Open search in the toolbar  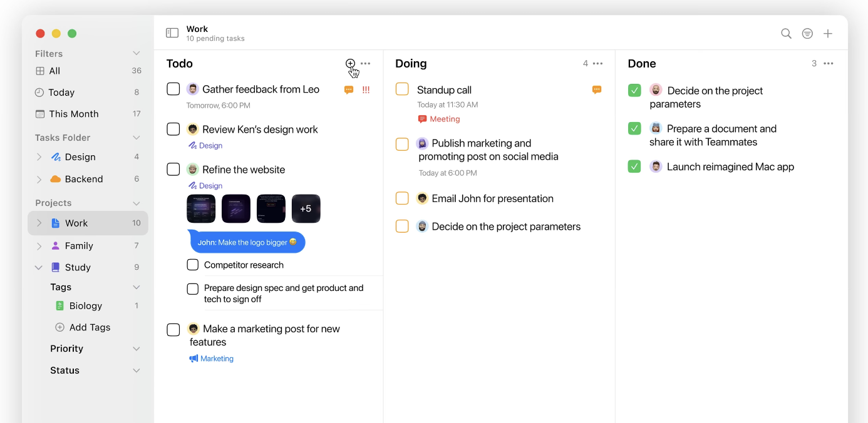pyautogui.click(x=786, y=33)
